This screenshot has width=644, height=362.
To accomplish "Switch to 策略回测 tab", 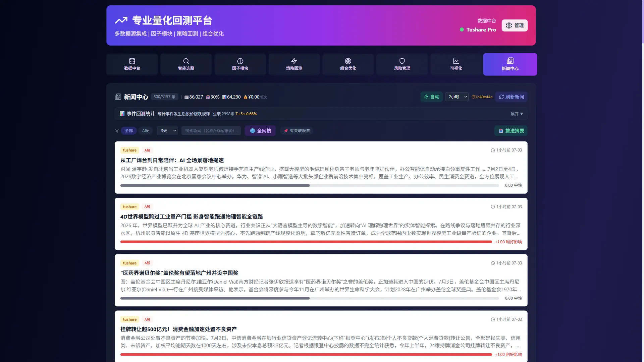I will point(294,64).
